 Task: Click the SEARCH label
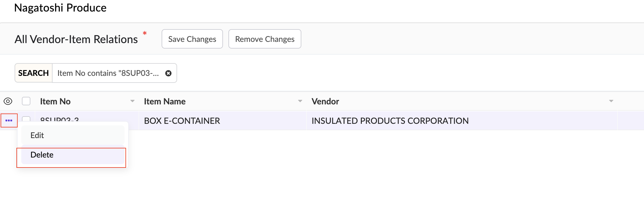33,73
